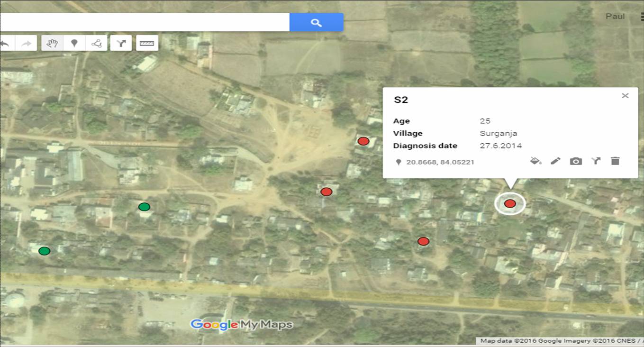Viewport: 644px width, 347px height.
Task: Select the measure distances ruler tool
Action: pyautogui.click(x=147, y=43)
